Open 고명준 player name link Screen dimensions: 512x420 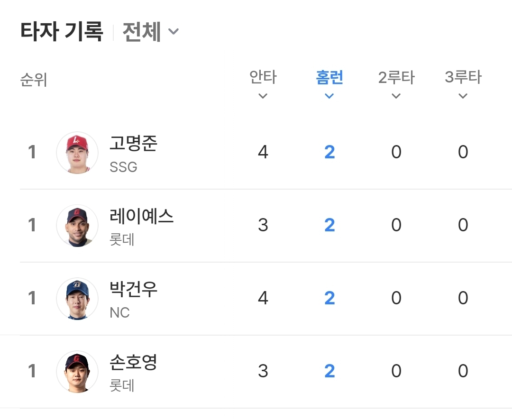pos(133,143)
